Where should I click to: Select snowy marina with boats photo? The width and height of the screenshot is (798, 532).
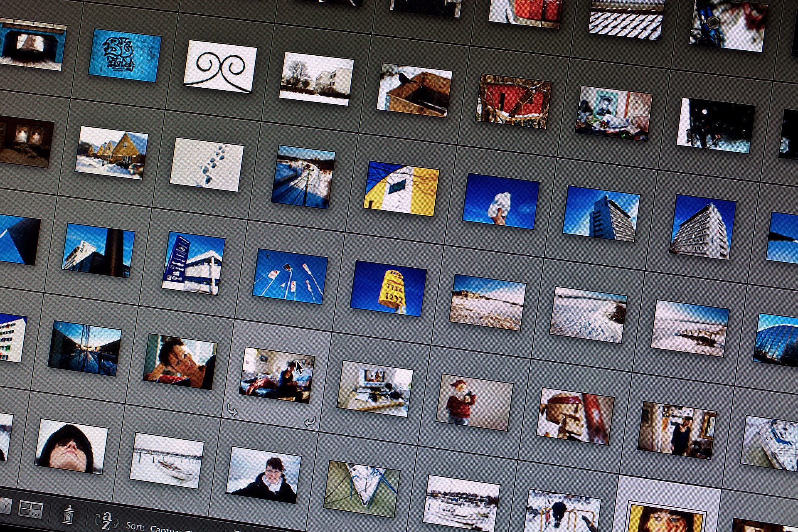click(461, 503)
